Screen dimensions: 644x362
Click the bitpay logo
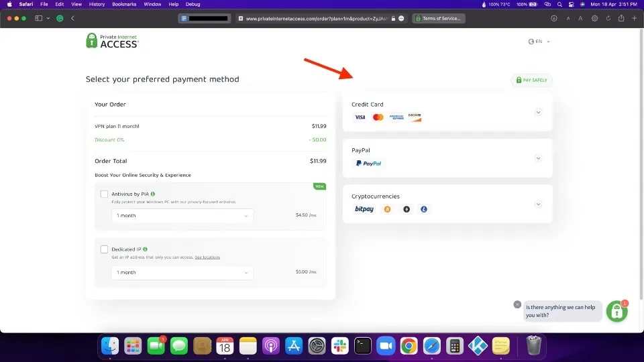[x=364, y=209]
